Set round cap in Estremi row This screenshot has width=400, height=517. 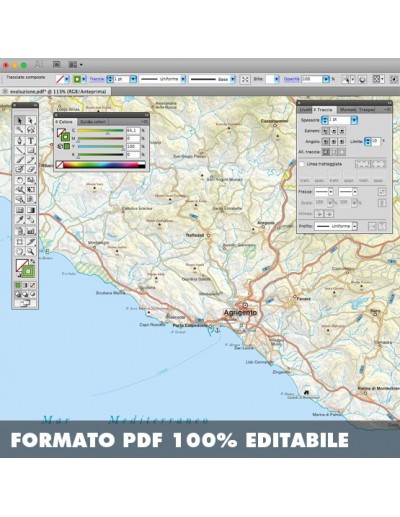point(334,131)
